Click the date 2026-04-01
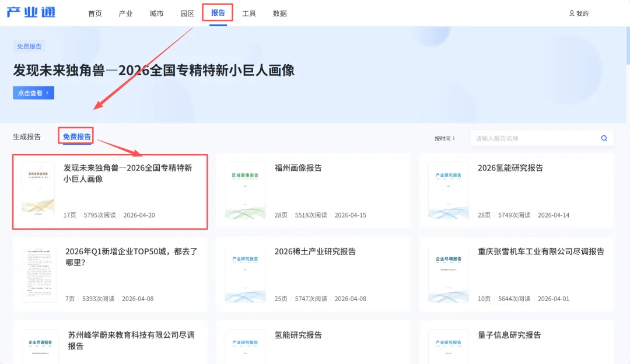The width and height of the screenshot is (630, 364). [x=554, y=299]
